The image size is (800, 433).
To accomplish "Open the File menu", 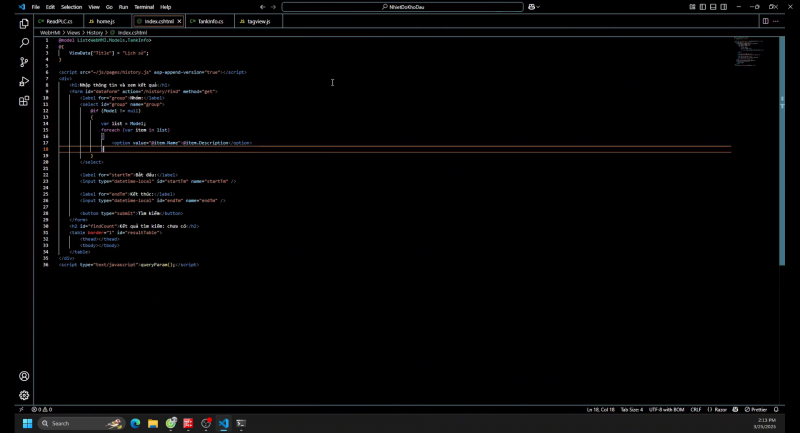I will click(36, 7).
